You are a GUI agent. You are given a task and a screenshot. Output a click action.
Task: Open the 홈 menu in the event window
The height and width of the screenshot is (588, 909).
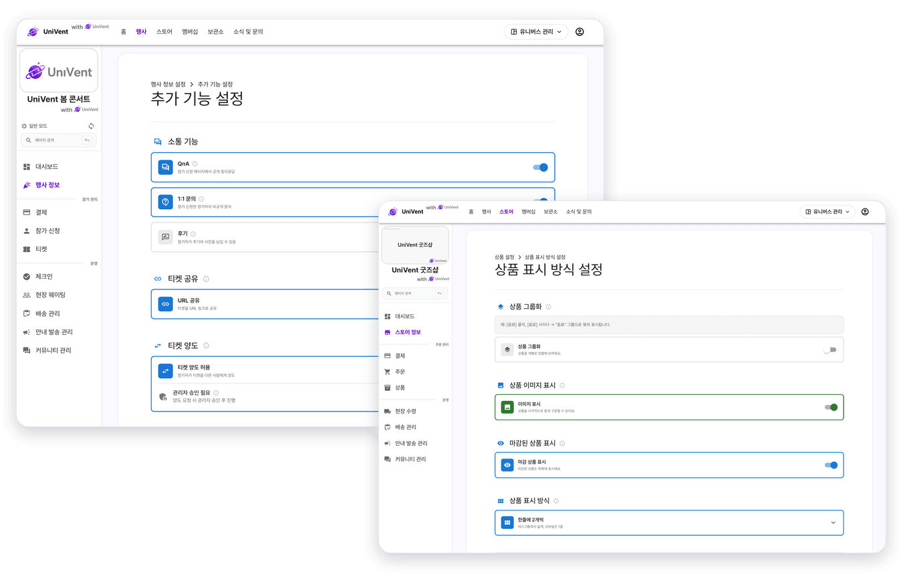pos(124,31)
